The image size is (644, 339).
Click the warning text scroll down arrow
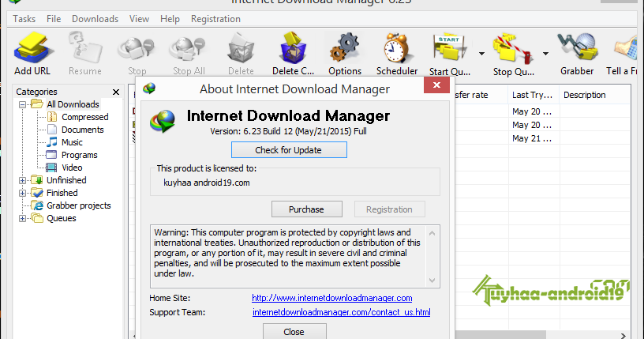[432, 281]
